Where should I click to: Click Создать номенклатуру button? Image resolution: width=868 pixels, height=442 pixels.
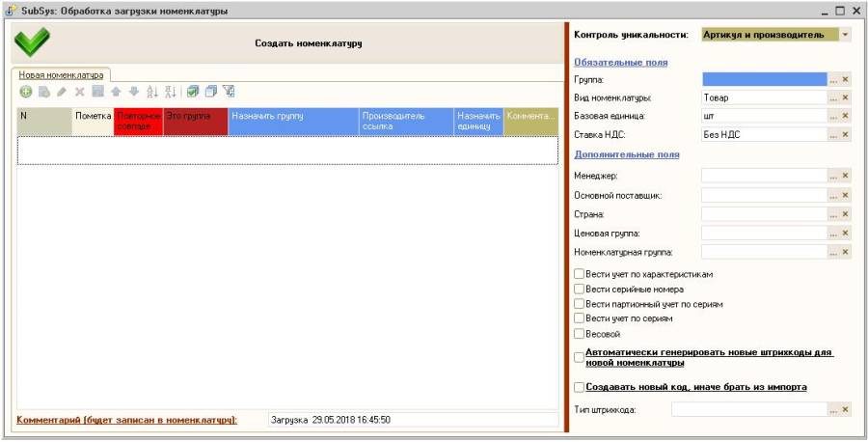point(308,43)
